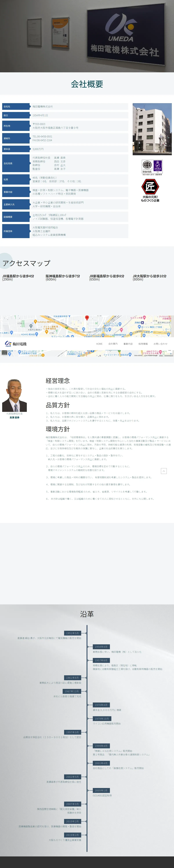Screen dimensions: 174x868
Task: Select the 設立 table header cell
Action: (x=16, y=115)
